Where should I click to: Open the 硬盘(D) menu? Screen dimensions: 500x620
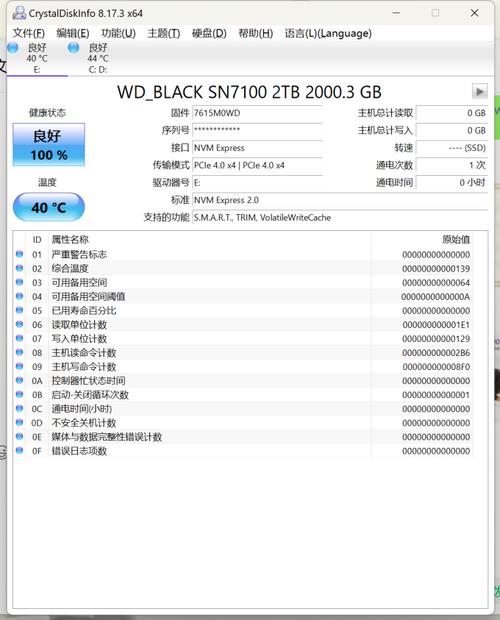209,33
